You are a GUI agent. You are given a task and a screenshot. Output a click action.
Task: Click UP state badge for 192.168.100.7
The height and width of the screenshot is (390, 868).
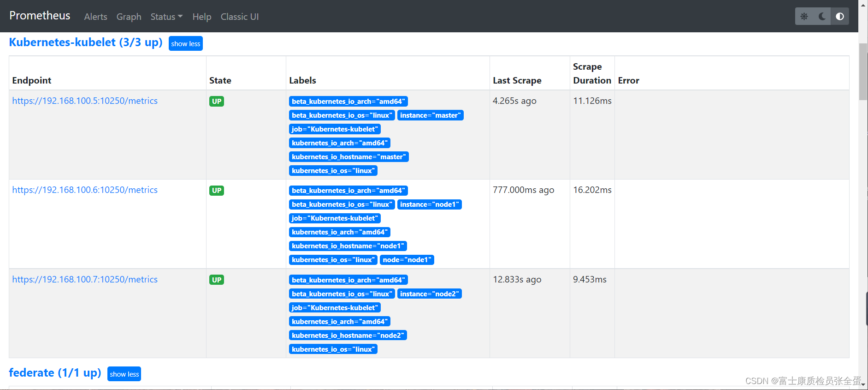[x=217, y=280]
